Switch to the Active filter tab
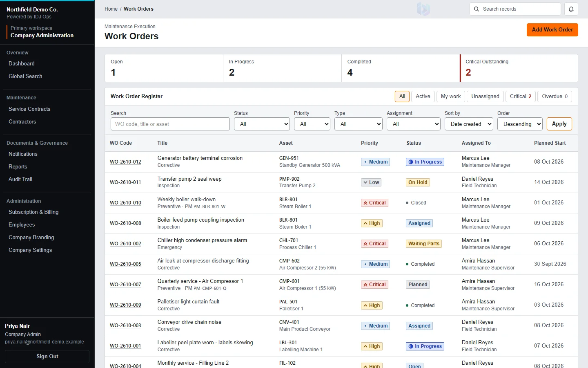This screenshot has height=368, width=588. (x=423, y=96)
